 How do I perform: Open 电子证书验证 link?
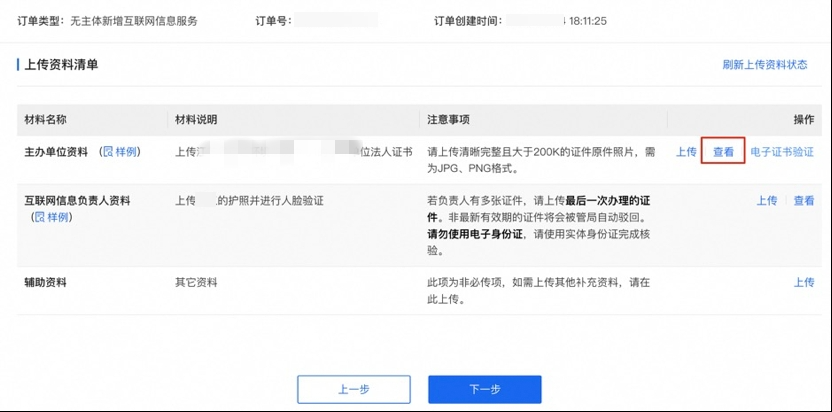[x=782, y=152]
